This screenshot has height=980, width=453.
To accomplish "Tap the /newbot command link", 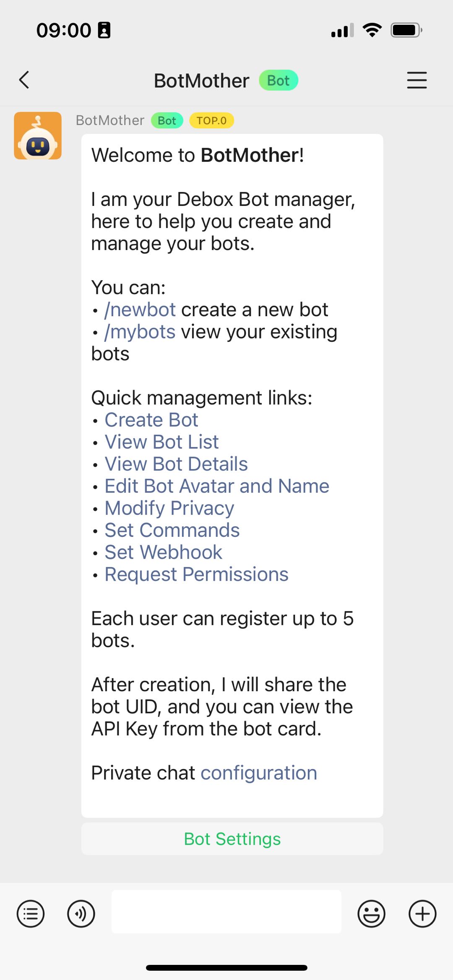I will [140, 309].
